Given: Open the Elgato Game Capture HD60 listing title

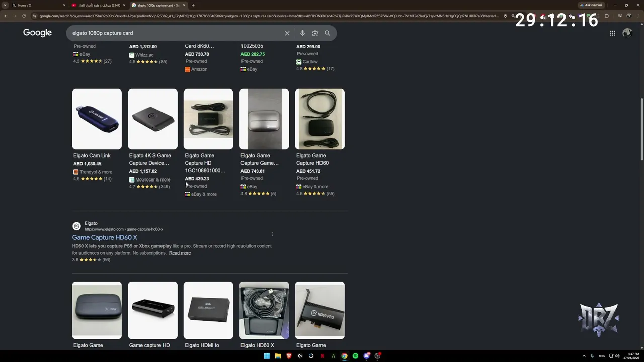Looking at the screenshot, I should click(x=312, y=159).
